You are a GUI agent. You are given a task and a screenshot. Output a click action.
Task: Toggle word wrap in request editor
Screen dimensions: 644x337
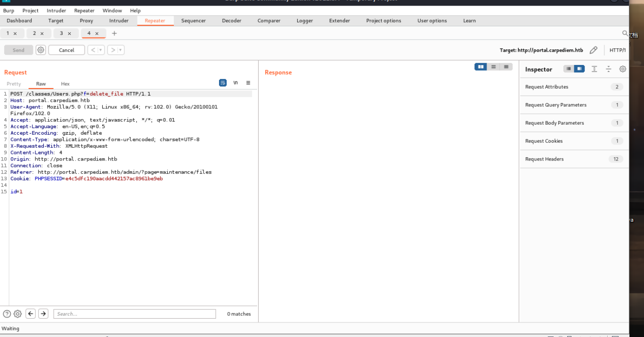[223, 83]
